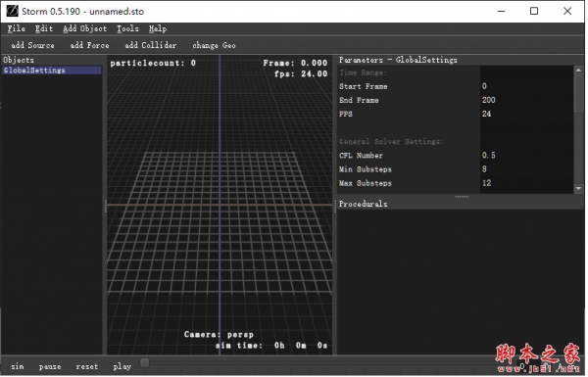Click the Min Substeps label
588x377 pixels.
tap(366, 169)
